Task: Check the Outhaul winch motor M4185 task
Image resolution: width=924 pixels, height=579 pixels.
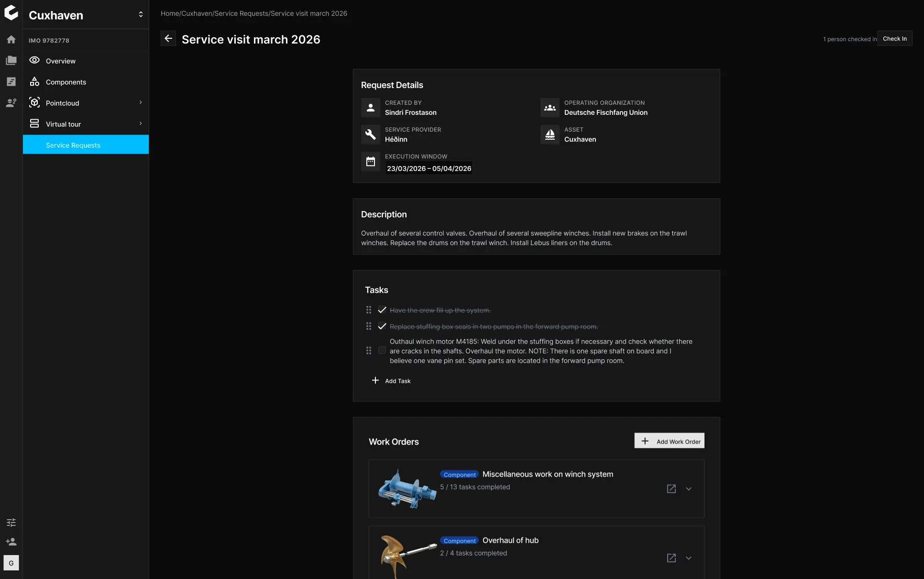Action: point(382,350)
